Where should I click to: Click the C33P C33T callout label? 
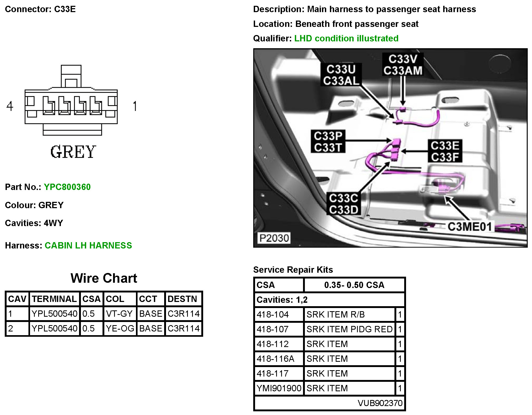pos(328,141)
